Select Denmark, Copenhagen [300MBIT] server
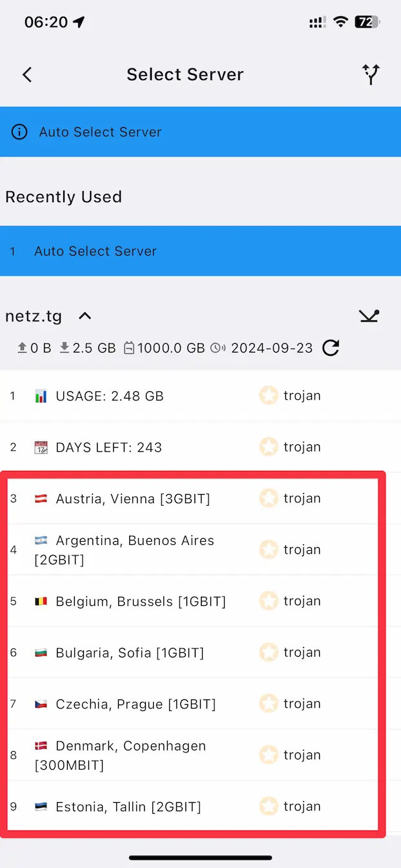The image size is (401, 868). [129, 755]
